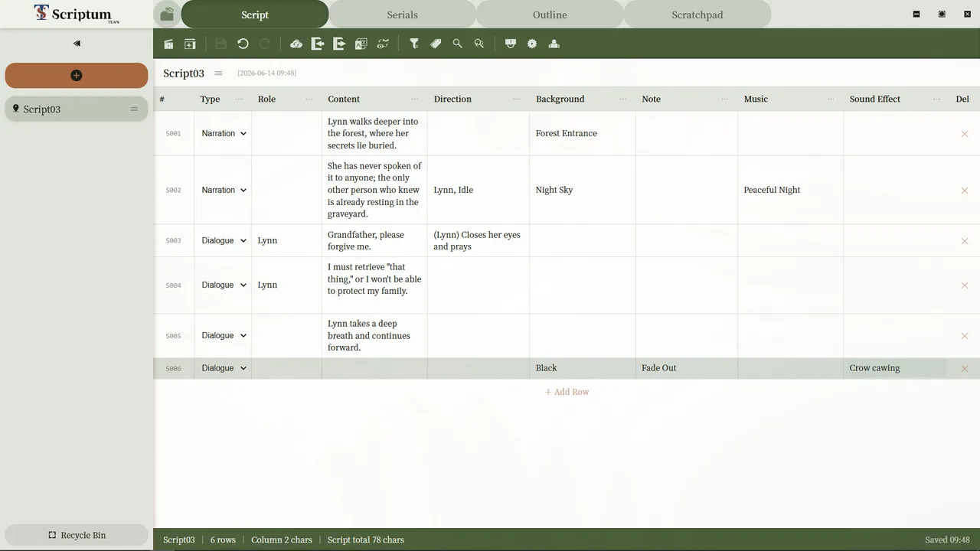Open the translate language icon
The width and height of the screenshot is (980, 551).
(x=361, y=44)
